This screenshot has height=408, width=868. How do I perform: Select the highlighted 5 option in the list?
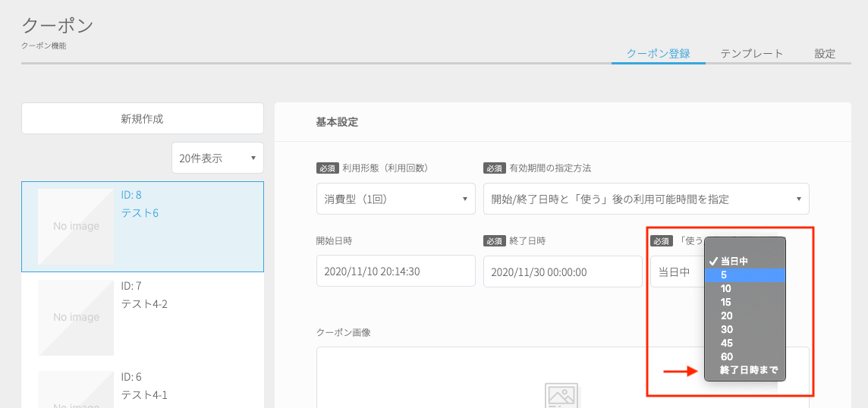(745, 275)
